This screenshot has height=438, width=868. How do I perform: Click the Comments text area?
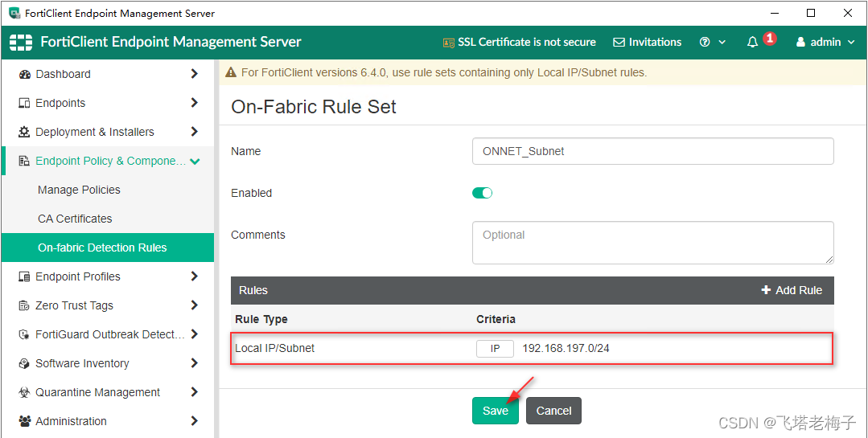tap(652, 243)
